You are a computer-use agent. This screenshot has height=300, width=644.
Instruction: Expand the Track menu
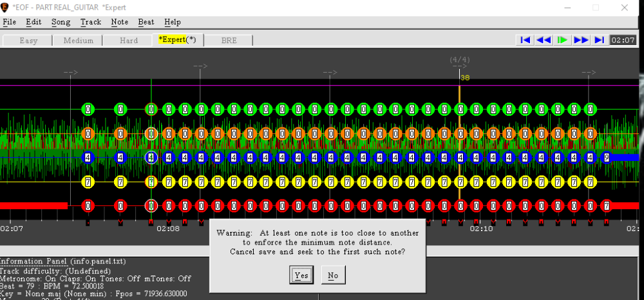tap(91, 22)
